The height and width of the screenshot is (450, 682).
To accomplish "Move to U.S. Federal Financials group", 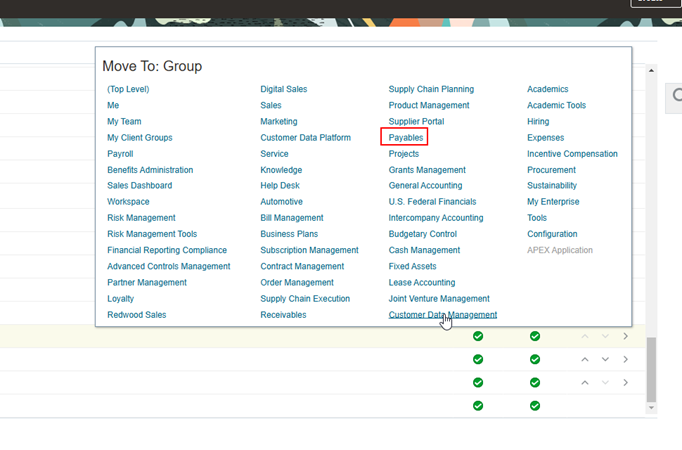I will pos(432,202).
